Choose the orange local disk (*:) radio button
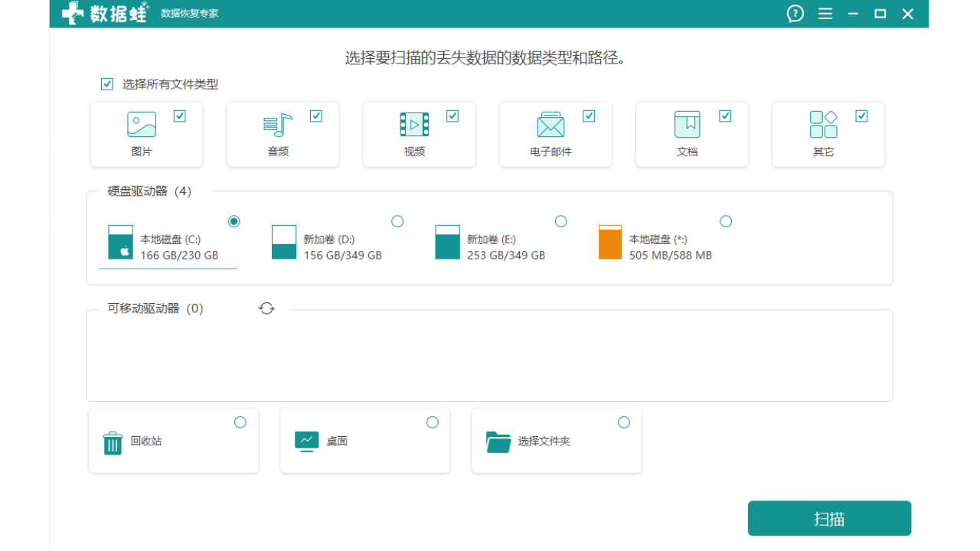 coord(726,221)
